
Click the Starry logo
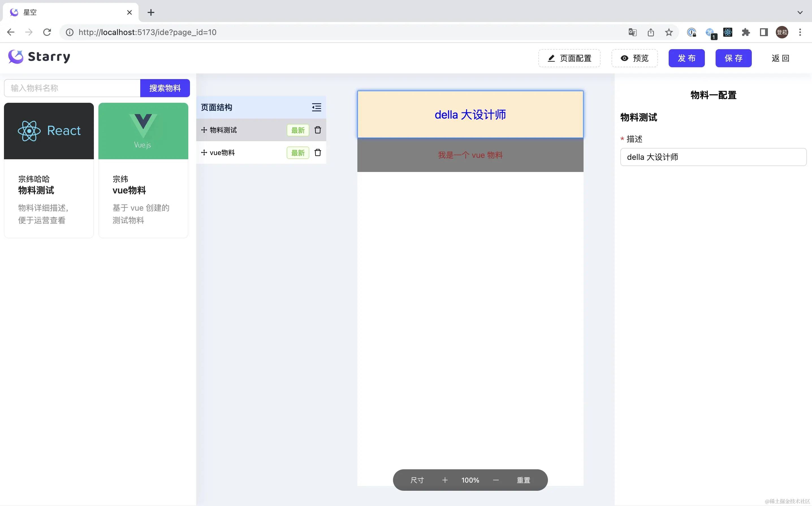pyautogui.click(x=40, y=57)
